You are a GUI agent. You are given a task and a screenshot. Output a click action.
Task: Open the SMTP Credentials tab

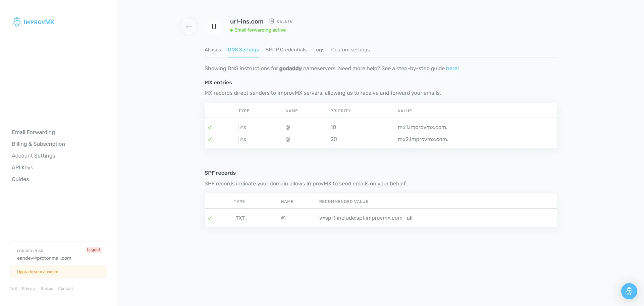286,50
